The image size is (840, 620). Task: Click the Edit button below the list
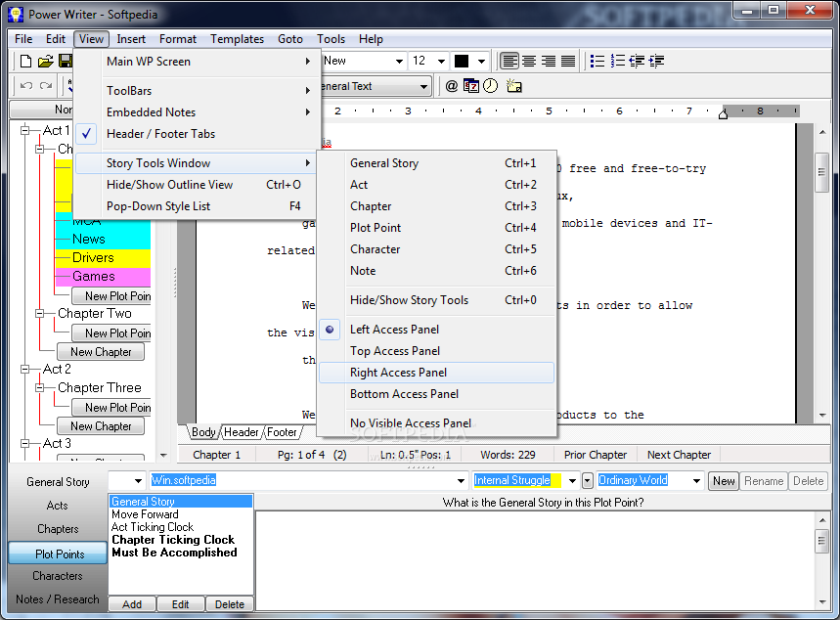point(181,604)
